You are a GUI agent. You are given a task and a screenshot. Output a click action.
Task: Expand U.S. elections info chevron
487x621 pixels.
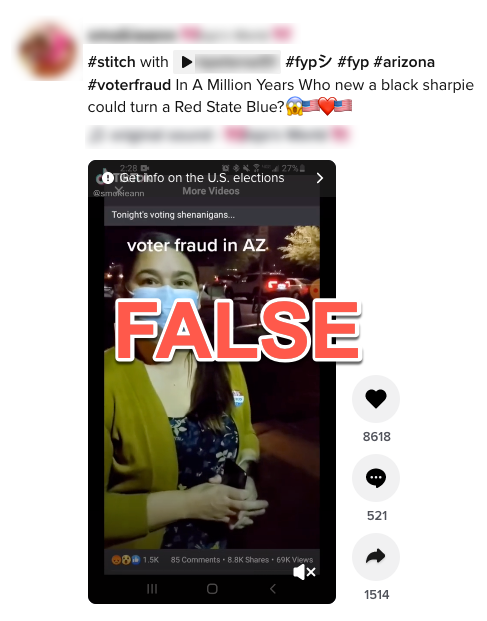pyautogui.click(x=320, y=178)
